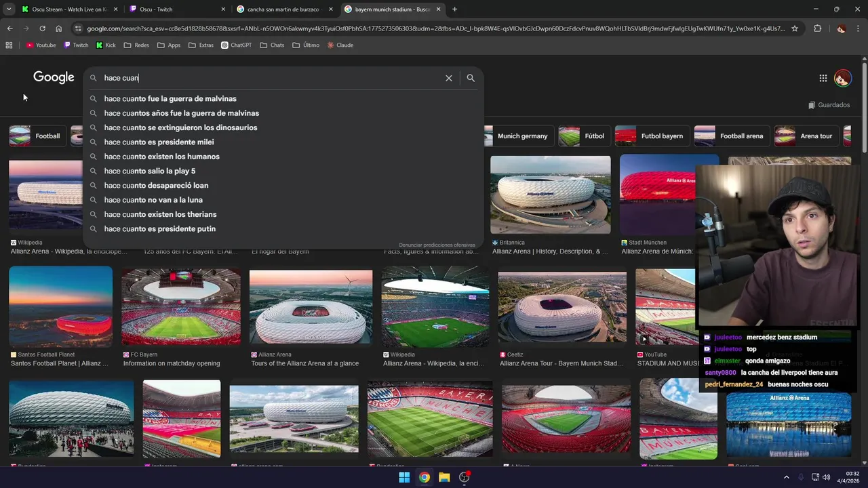Open the Extras bookmark folder
This screenshot has height=488, width=868.
click(x=201, y=45)
